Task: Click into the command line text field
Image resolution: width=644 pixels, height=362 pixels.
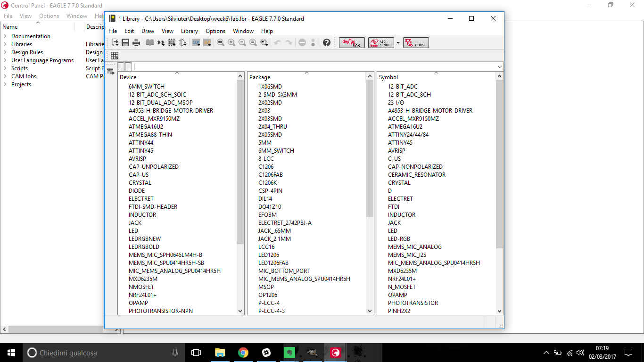Action: (314, 67)
